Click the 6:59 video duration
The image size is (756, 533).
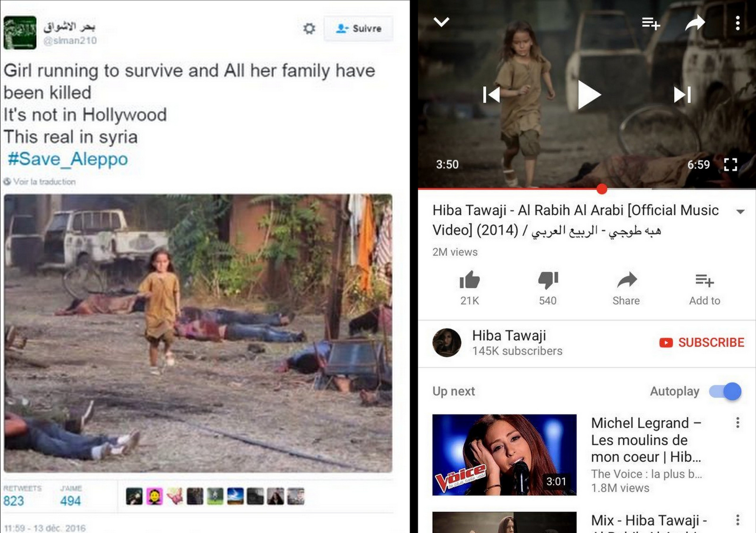[x=698, y=165]
